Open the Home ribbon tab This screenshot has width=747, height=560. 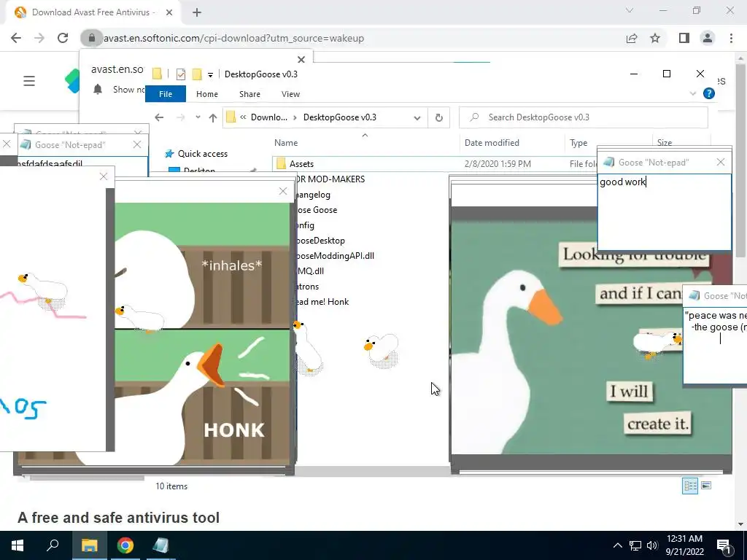(x=206, y=94)
